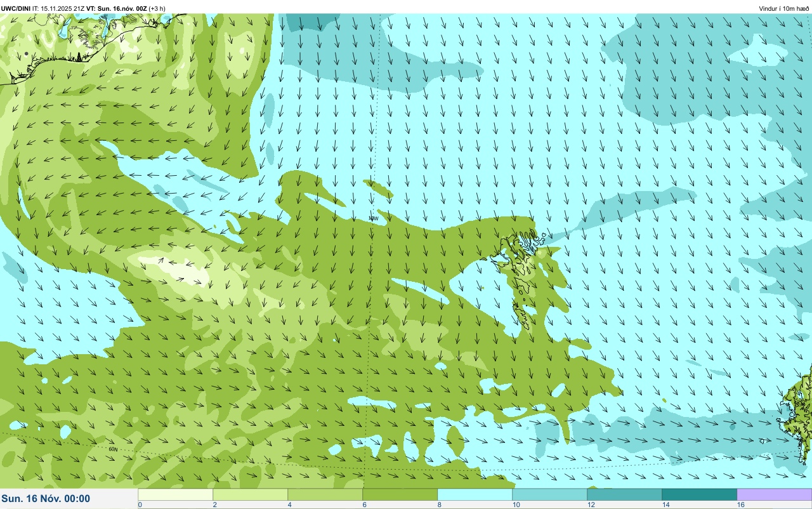Click legend scale value '2'
The height and width of the screenshot is (509, 812).
point(214,505)
